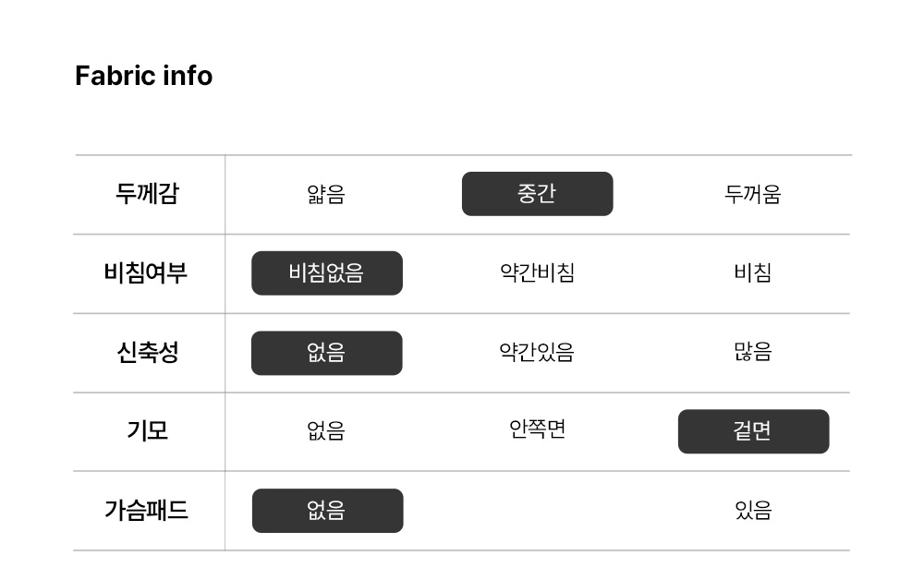Click the 가슴패드 row label

pyautogui.click(x=146, y=511)
